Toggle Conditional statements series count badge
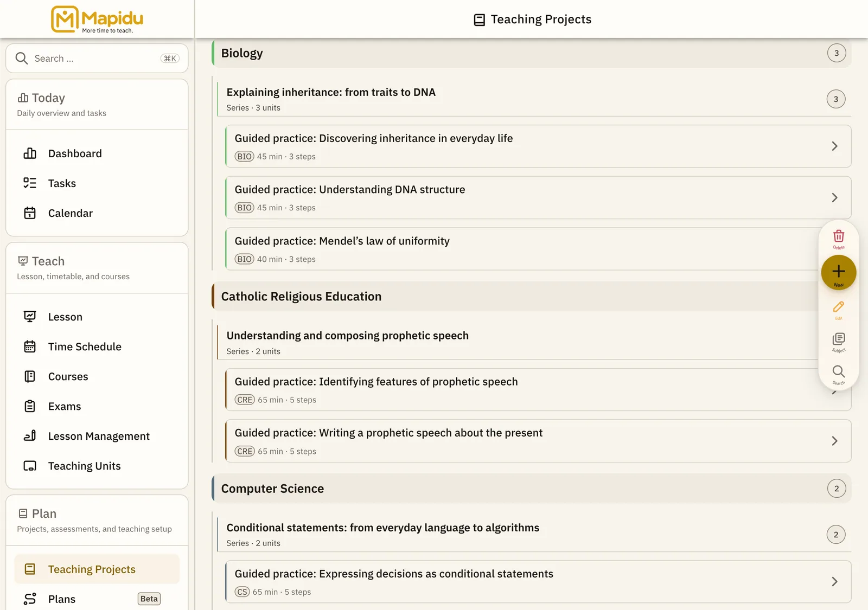868x610 pixels. (x=836, y=535)
